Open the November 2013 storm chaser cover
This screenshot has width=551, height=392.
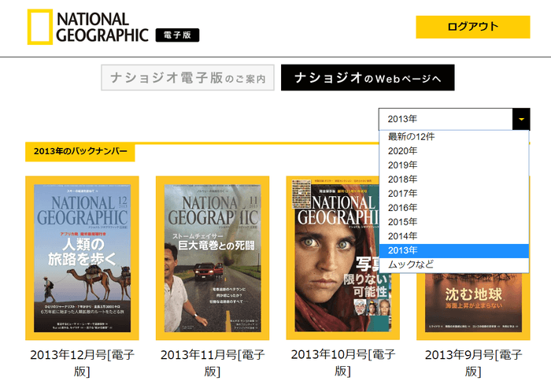click(212, 258)
